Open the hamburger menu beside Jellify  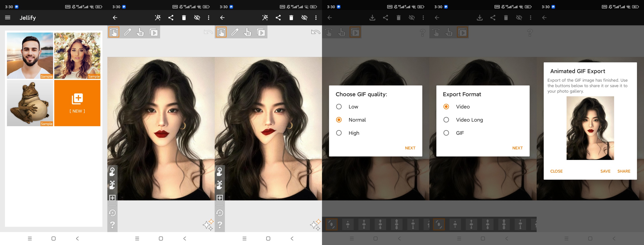8,17
